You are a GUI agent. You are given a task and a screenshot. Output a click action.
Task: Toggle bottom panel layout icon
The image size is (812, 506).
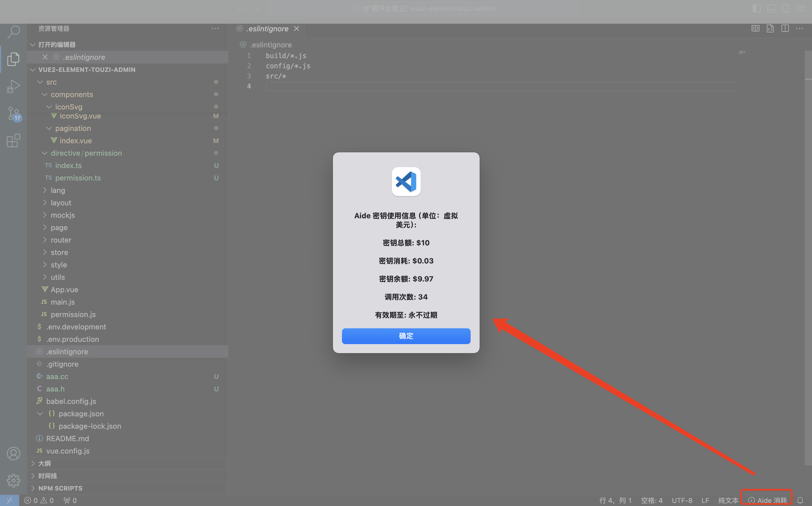[771, 9]
